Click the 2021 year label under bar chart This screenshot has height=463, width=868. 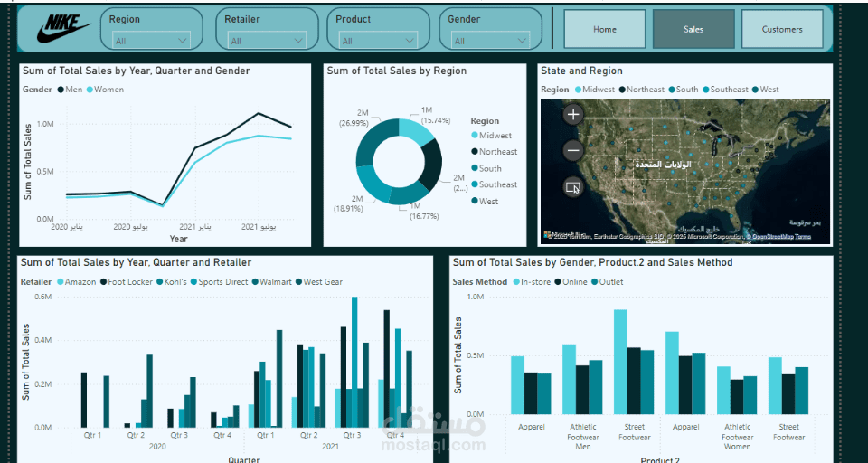pyautogui.click(x=331, y=447)
